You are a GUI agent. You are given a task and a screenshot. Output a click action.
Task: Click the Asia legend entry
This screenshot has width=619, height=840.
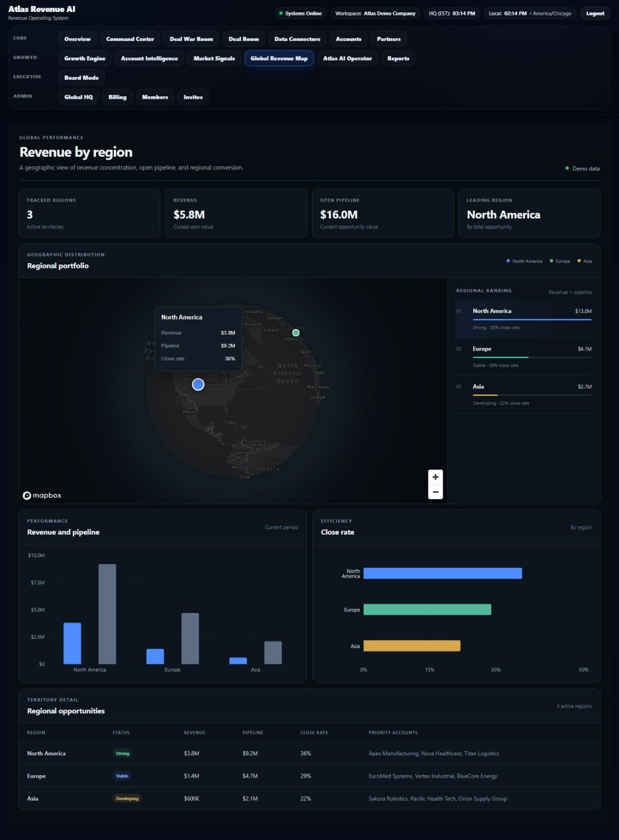click(585, 261)
